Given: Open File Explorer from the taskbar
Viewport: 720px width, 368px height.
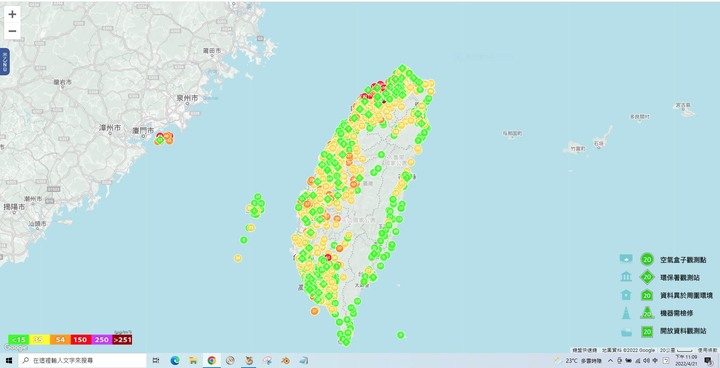Looking at the screenshot, I should (193, 361).
